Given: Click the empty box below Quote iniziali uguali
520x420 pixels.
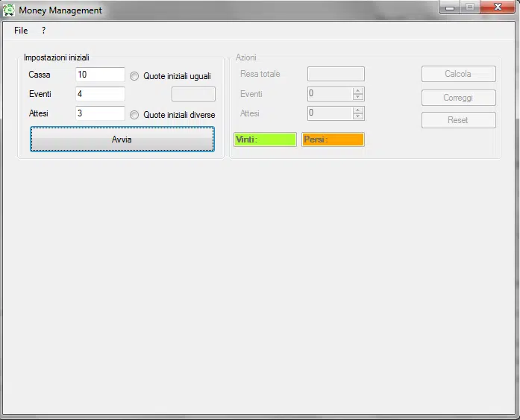Looking at the screenshot, I should (193, 94).
